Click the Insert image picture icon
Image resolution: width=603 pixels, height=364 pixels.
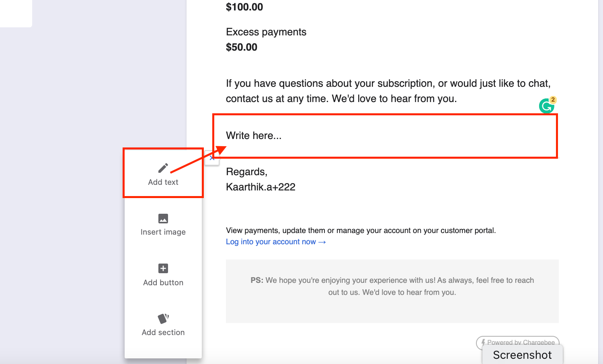163,219
